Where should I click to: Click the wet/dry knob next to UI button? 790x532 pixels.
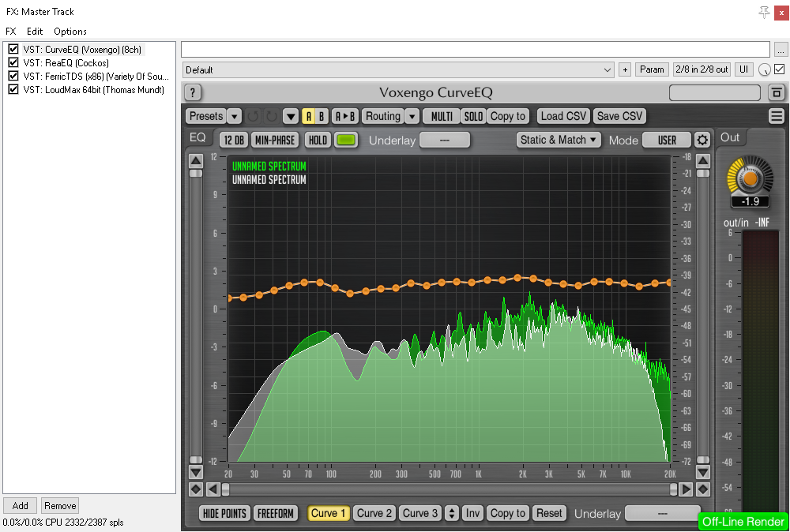tap(764, 70)
